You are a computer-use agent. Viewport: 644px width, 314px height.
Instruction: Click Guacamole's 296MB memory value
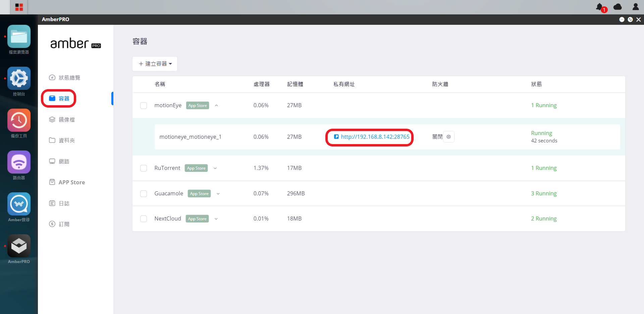click(x=296, y=193)
